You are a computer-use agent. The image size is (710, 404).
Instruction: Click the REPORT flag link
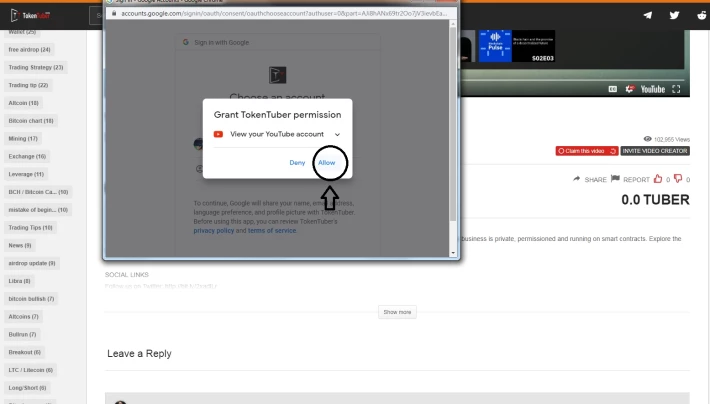tap(630, 179)
